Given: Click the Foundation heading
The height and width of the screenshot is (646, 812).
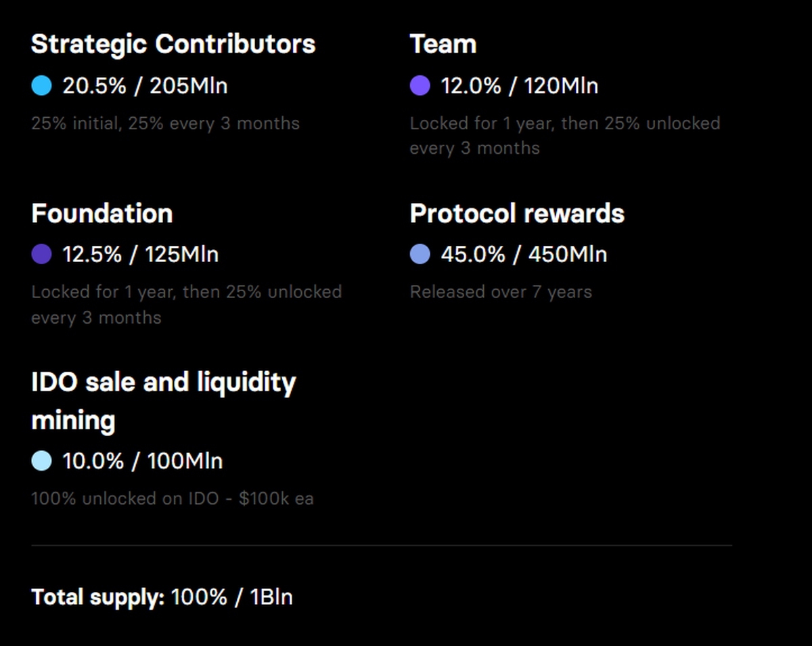Looking at the screenshot, I should click(x=102, y=213).
